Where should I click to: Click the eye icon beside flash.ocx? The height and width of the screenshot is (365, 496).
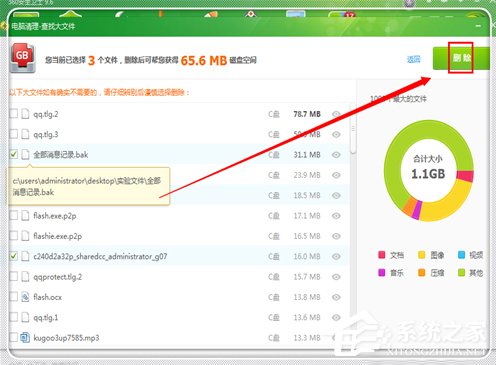tap(336, 297)
